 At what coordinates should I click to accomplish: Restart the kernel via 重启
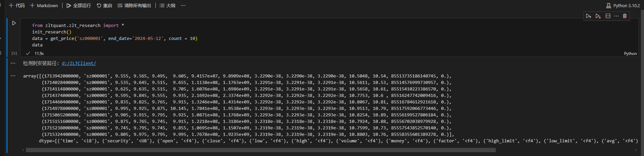coord(104,5)
